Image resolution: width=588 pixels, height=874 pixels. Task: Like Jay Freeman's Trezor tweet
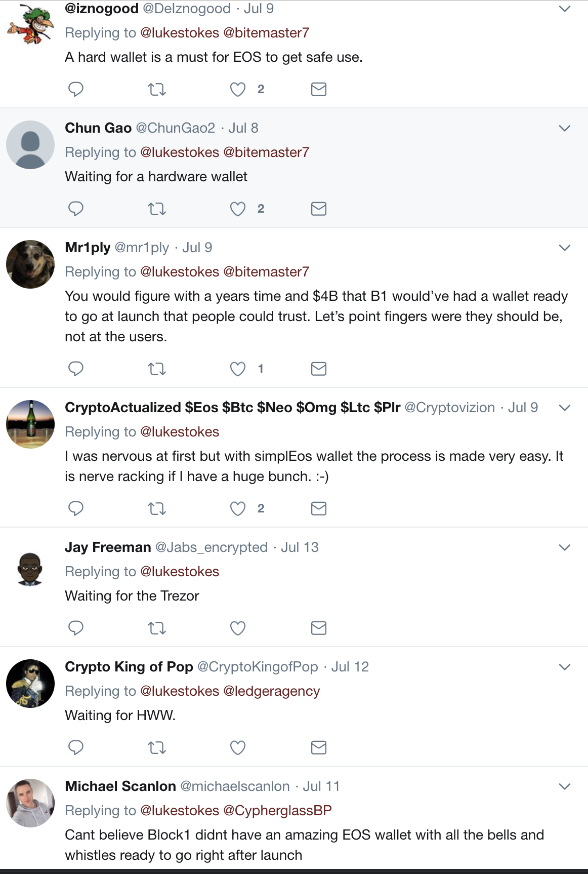(238, 628)
